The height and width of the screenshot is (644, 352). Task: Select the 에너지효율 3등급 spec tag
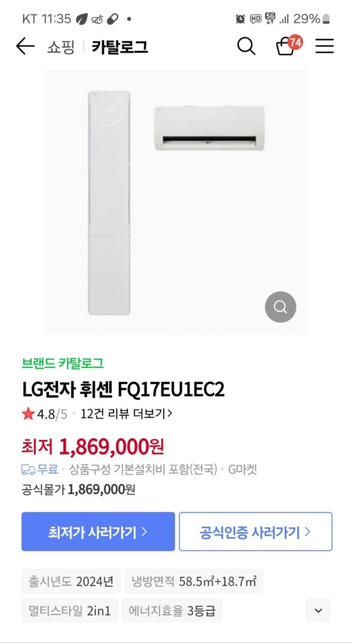click(x=172, y=610)
